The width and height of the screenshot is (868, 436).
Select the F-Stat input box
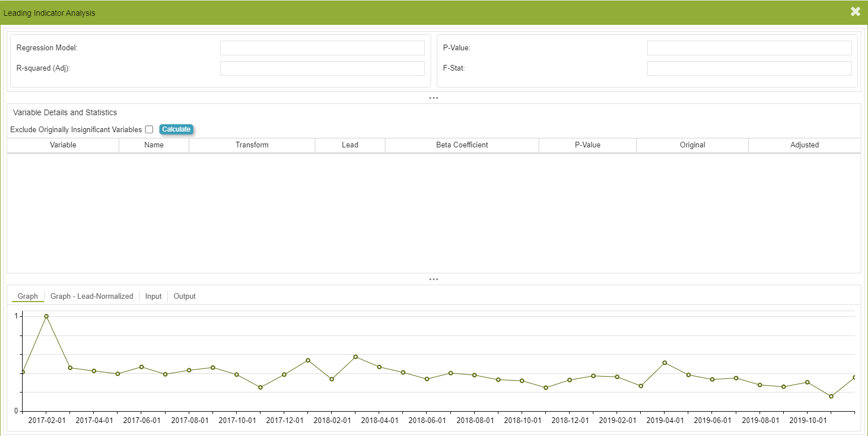click(749, 68)
